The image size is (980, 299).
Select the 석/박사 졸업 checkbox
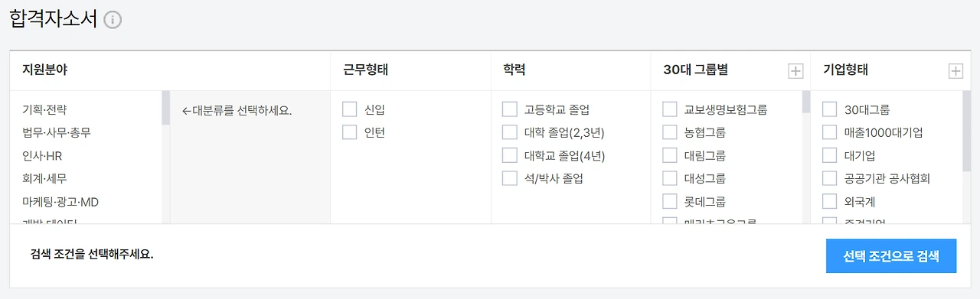tap(510, 178)
